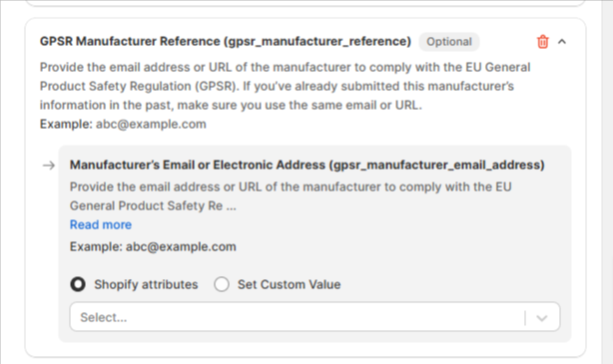Click the vertical scrollbar on the right edge
Viewport: 613px width, 364px height.
click(x=607, y=182)
